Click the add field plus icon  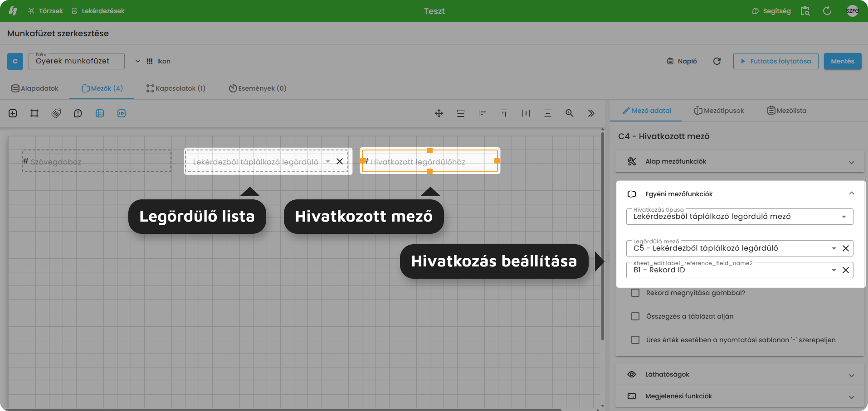pos(13,113)
